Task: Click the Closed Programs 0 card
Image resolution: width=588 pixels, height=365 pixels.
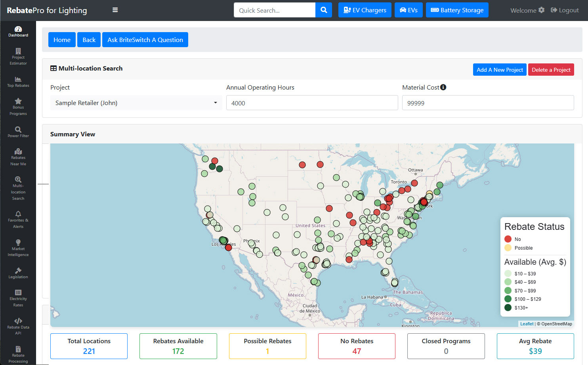Action: click(x=446, y=346)
